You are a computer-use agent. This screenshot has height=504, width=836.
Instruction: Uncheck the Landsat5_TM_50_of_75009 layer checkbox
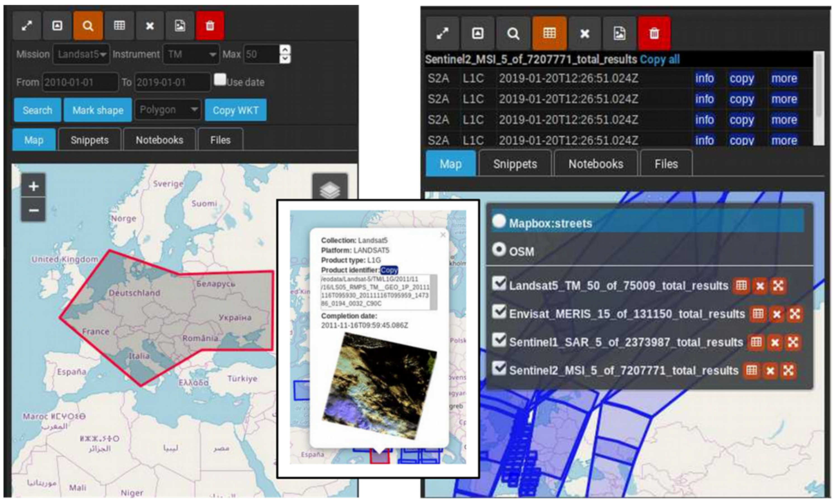pyautogui.click(x=499, y=284)
